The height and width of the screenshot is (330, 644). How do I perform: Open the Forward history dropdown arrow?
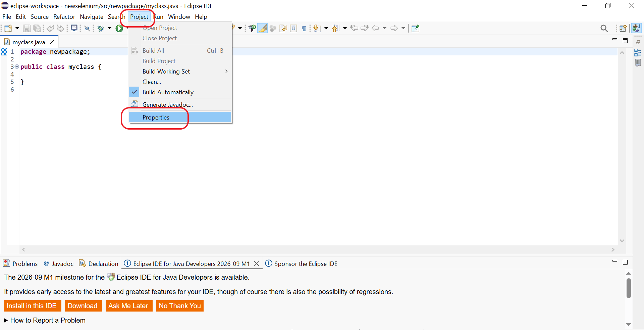[403, 29]
